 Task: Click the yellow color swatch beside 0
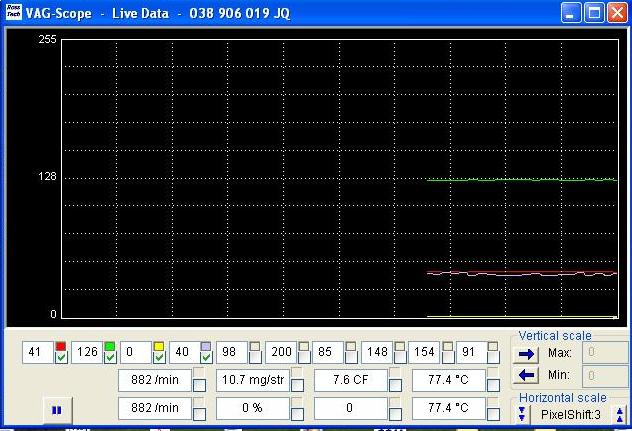click(159, 346)
